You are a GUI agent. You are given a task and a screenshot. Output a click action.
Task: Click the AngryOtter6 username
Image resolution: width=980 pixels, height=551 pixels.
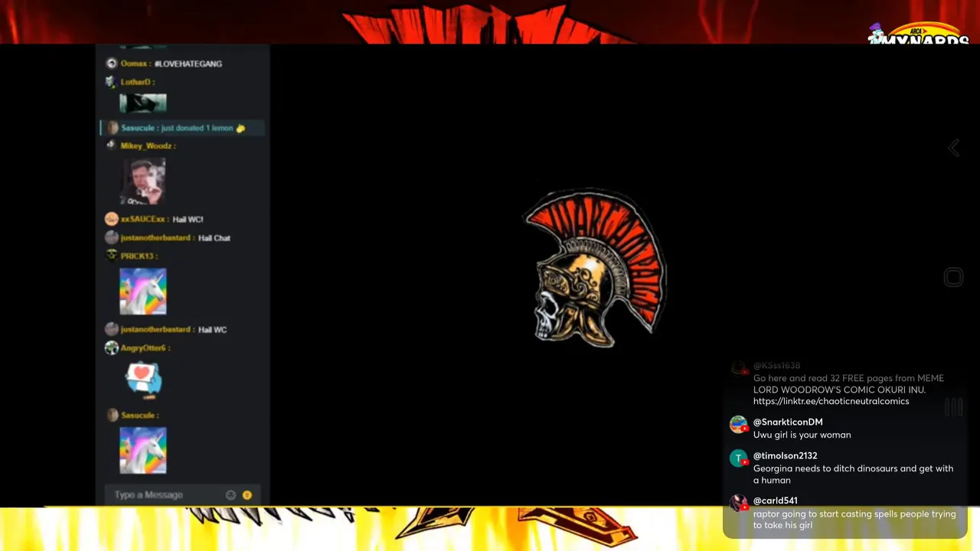[x=143, y=347]
